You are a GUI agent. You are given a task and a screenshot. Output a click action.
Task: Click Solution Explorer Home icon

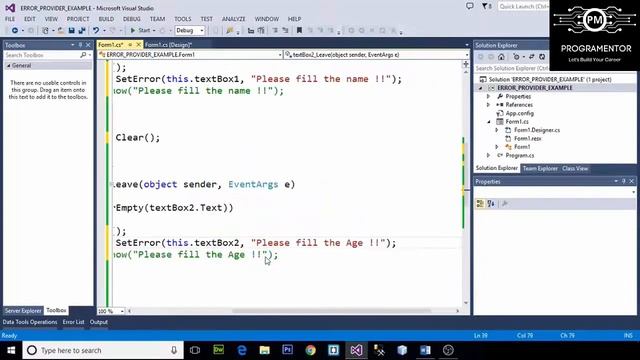tap(501, 57)
